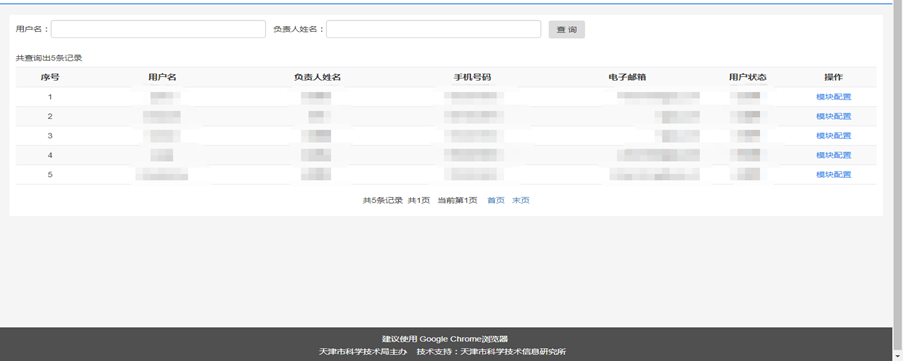Click serial number 3 cell

pyautogui.click(x=50, y=136)
